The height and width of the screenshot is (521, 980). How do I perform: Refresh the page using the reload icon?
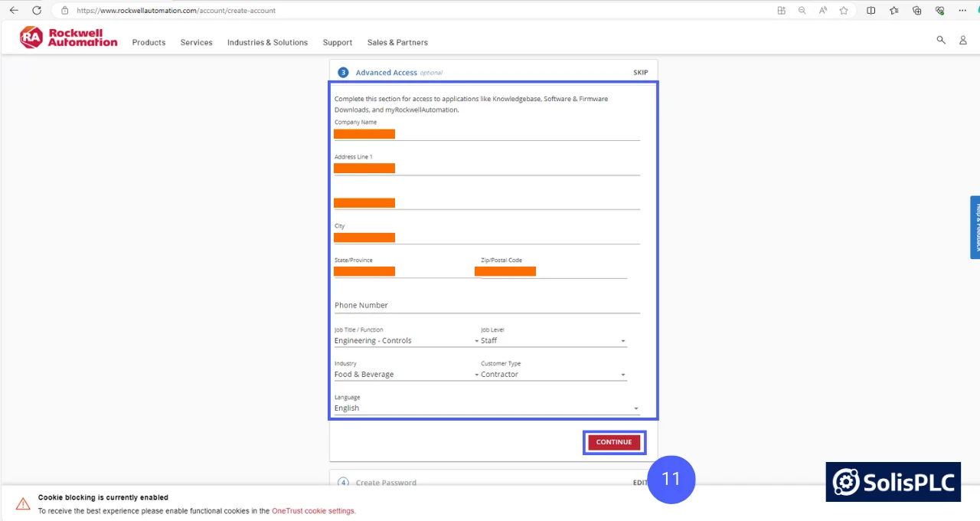tap(38, 10)
